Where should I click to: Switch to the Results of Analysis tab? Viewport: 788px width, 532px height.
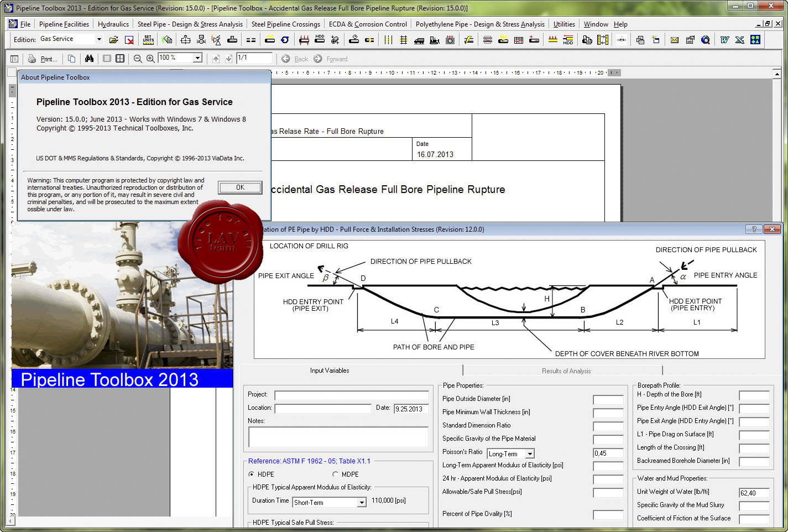pos(566,371)
